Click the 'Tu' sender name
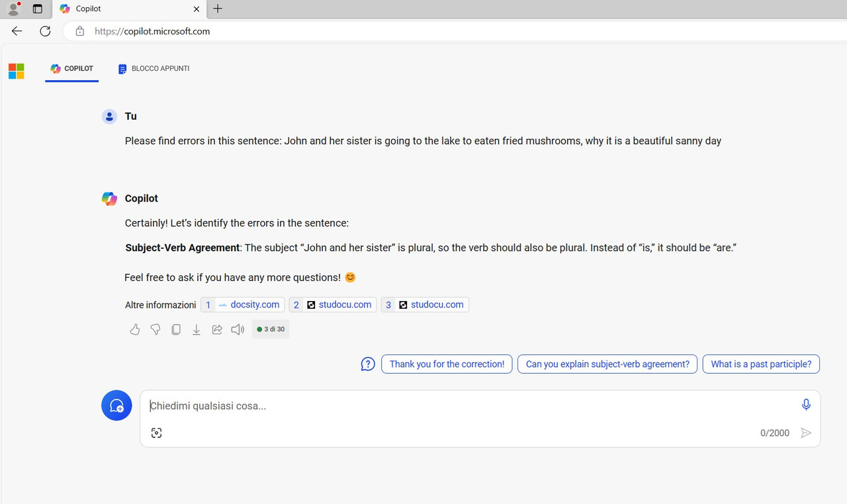This screenshot has height=504, width=847. pos(131,116)
